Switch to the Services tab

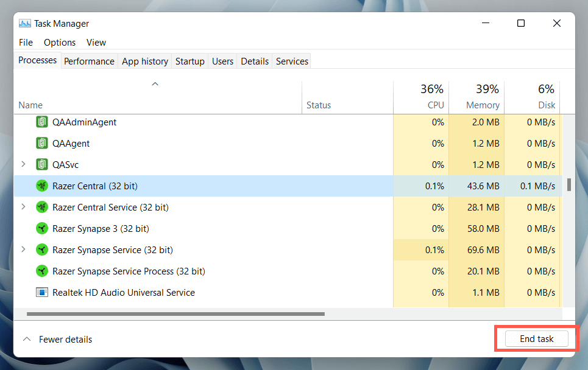[x=292, y=61]
